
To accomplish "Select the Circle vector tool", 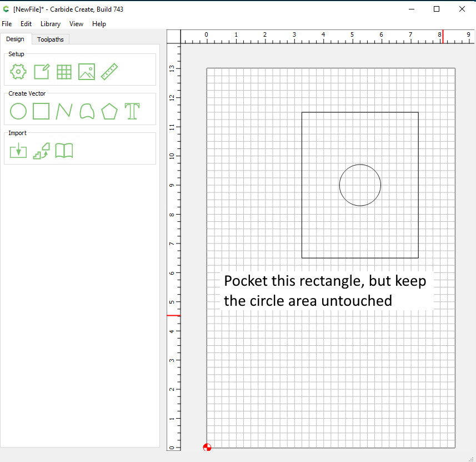I will [x=18, y=111].
